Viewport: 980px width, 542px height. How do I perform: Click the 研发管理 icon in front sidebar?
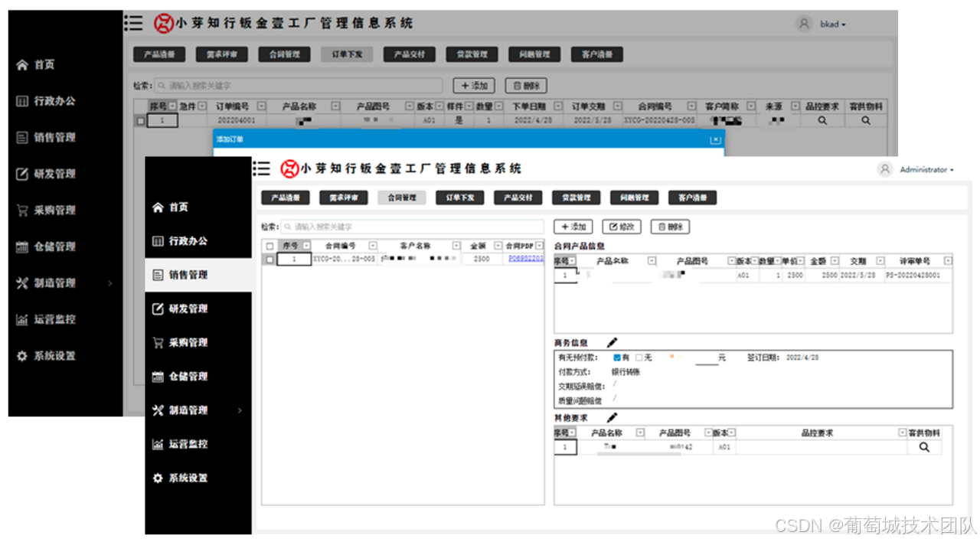coord(158,309)
